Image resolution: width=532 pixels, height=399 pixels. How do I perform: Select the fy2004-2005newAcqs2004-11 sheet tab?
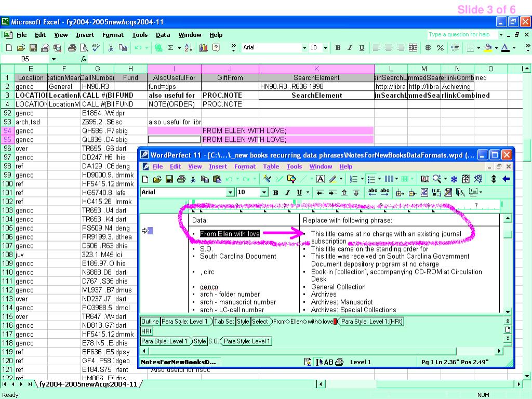(x=88, y=384)
